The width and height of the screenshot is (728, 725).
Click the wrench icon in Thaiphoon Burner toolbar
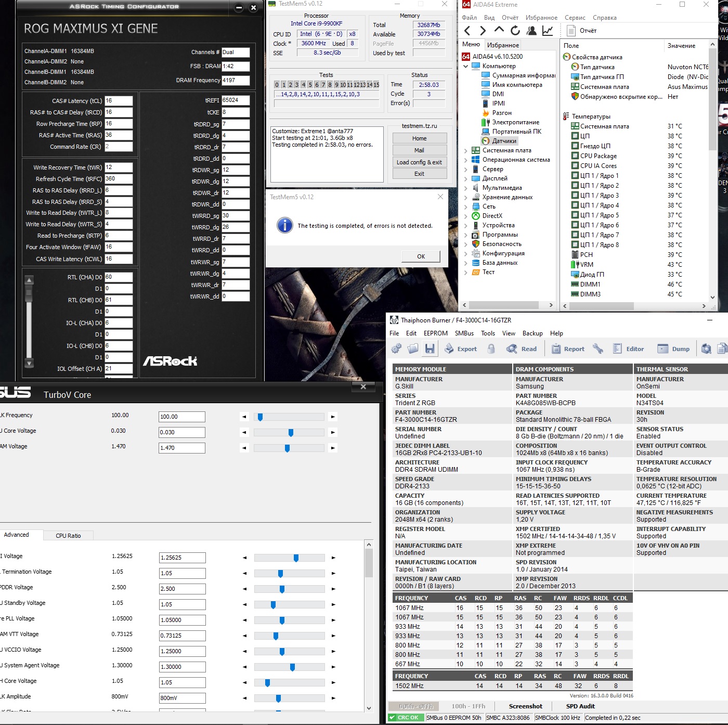pyautogui.click(x=598, y=349)
